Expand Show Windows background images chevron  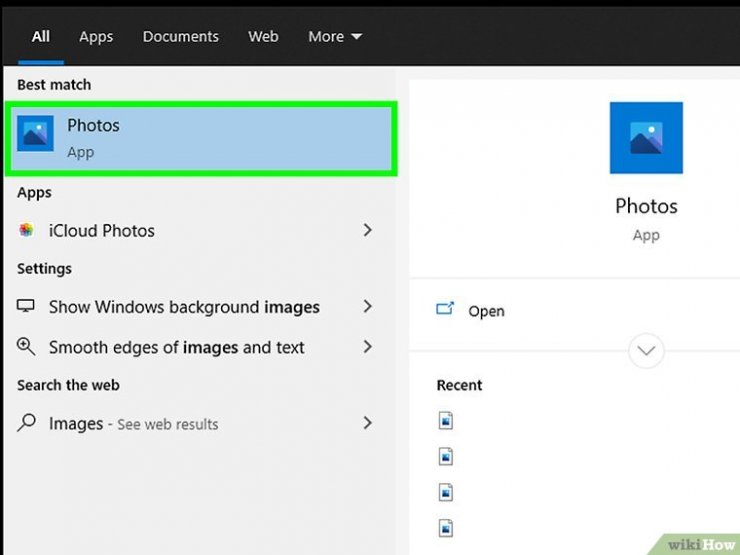[368, 307]
